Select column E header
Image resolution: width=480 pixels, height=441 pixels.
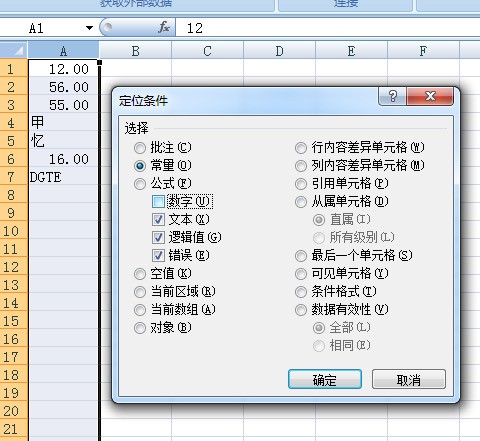tap(351, 51)
